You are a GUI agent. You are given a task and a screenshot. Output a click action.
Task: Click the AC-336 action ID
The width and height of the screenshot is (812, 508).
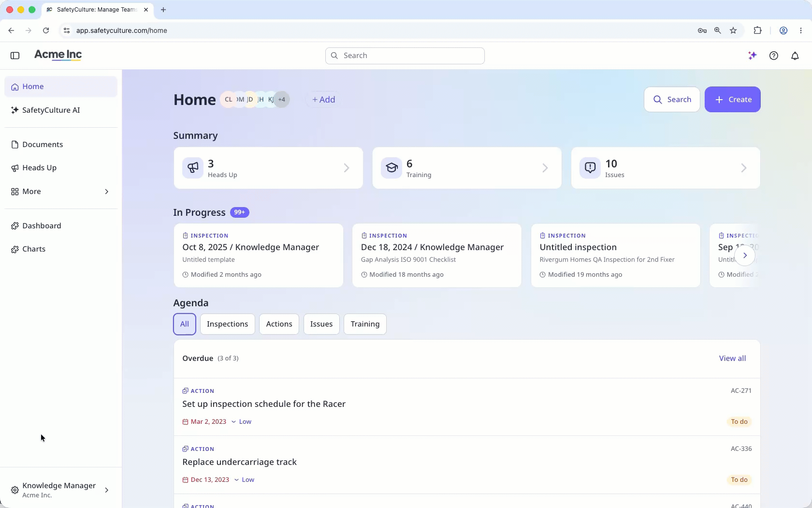tap(741, 449)
